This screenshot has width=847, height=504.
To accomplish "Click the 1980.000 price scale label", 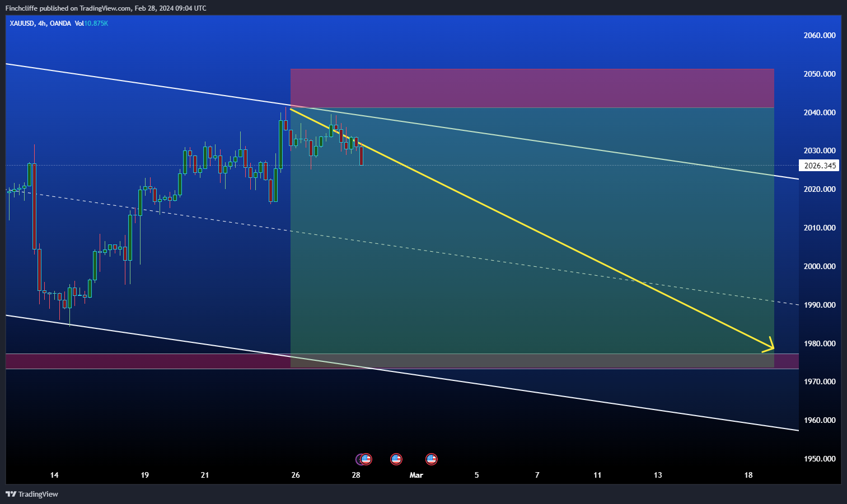I will [820, 343].
